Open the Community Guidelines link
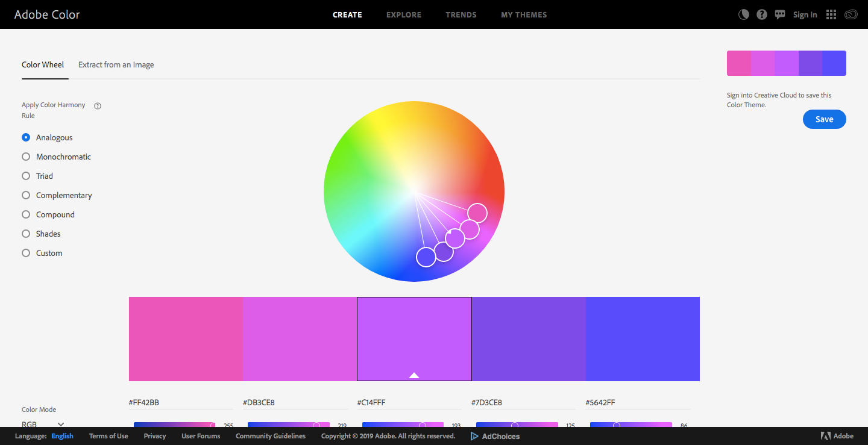Screen dimensions: 868x445 (271, 436)
